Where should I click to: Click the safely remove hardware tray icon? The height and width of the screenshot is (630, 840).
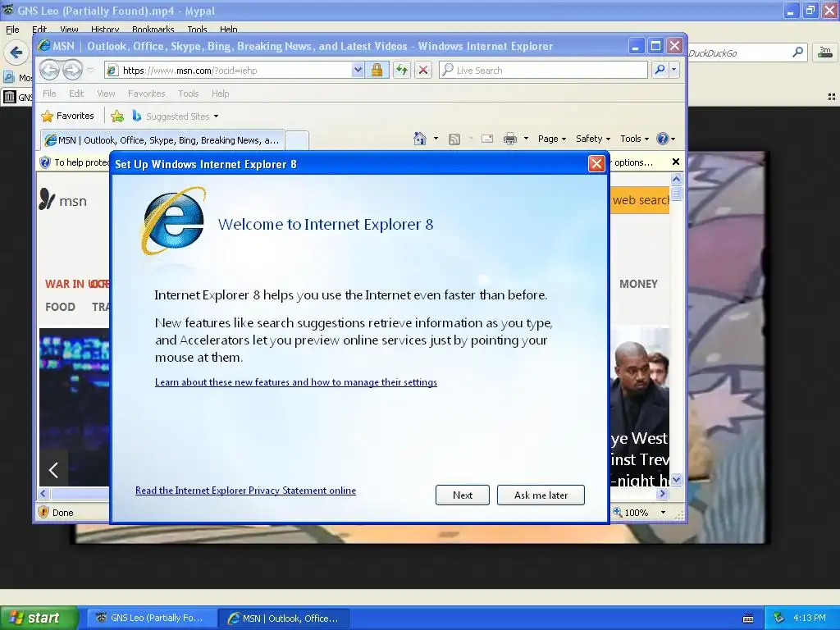(778, 618)
